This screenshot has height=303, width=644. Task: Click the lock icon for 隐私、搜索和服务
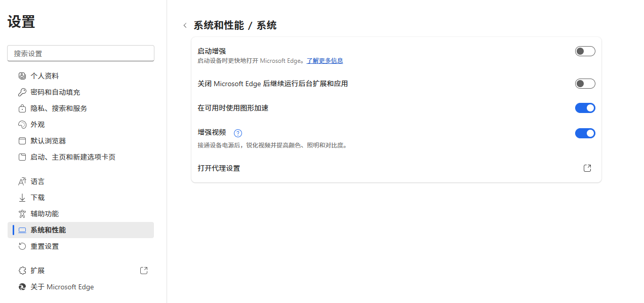22,108
